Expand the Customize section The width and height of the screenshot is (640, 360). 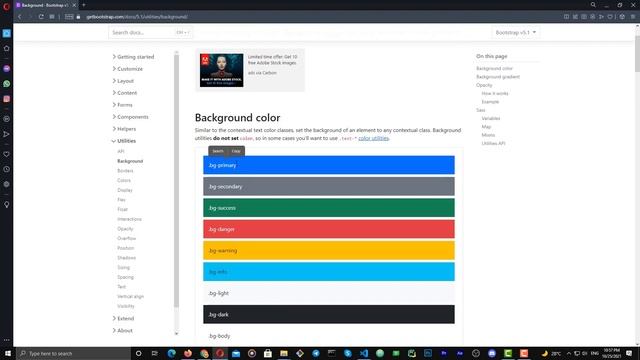pos(128,69)
